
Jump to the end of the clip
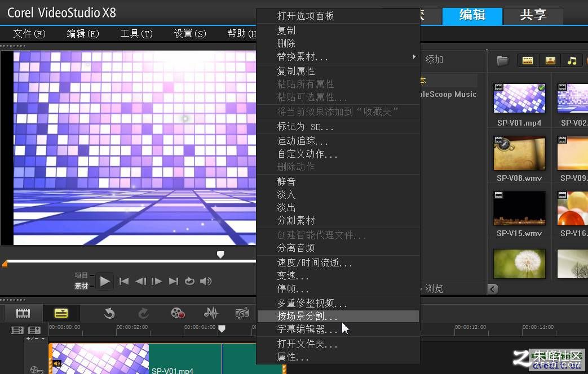[x=173, y=281]
